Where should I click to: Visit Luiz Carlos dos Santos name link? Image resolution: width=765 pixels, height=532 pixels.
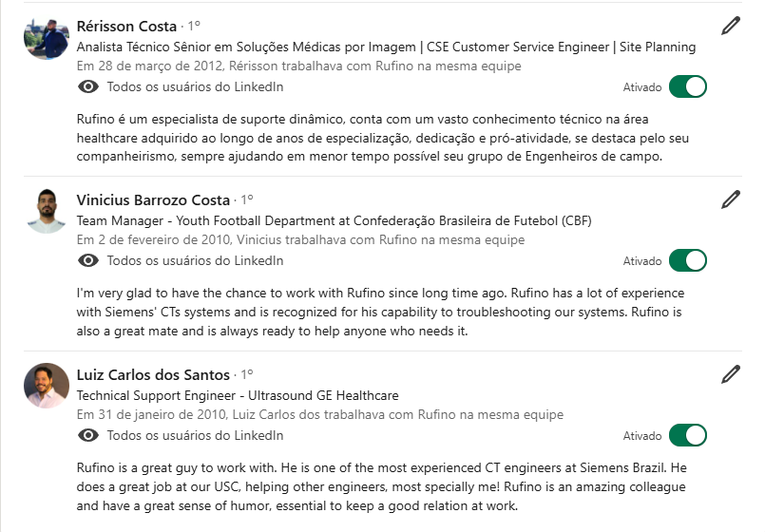(153, 374)
